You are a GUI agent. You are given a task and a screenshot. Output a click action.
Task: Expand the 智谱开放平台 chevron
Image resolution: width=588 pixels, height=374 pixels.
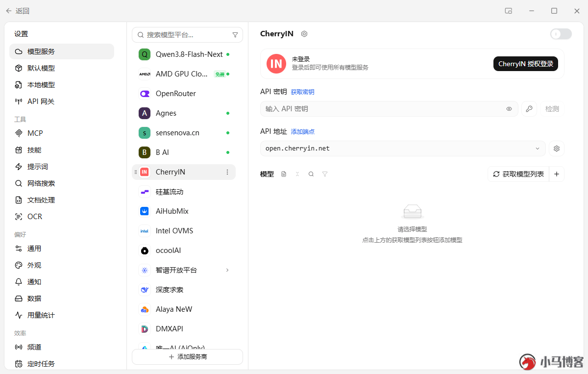(x=227, y=270)
